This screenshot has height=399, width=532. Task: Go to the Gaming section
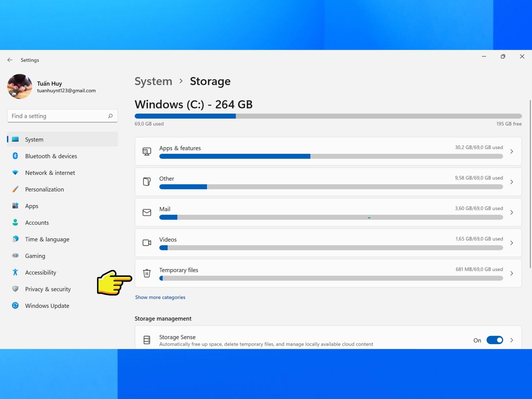63,256
